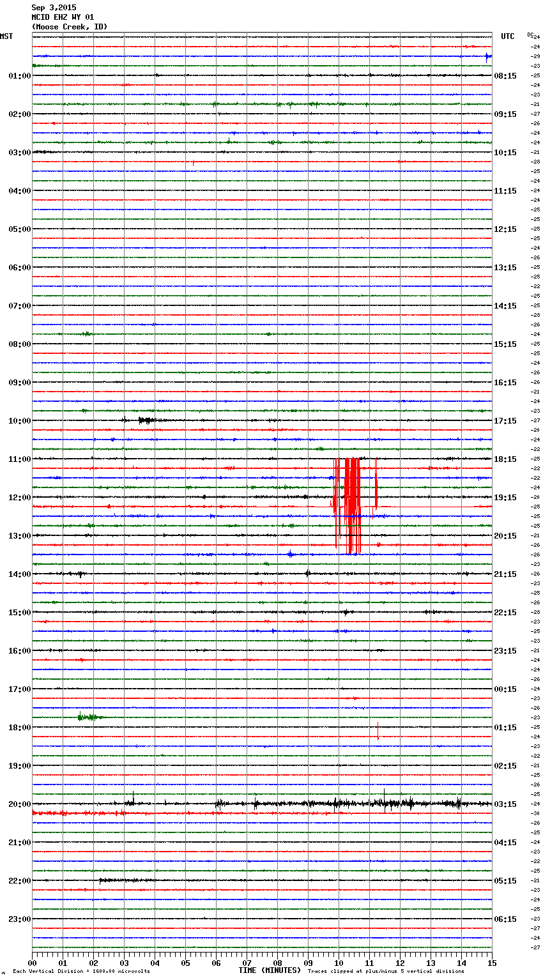Select the MST time label "14:00"
Image resolution: width=543 pixels, height=980 pixels.
(20, 574)
